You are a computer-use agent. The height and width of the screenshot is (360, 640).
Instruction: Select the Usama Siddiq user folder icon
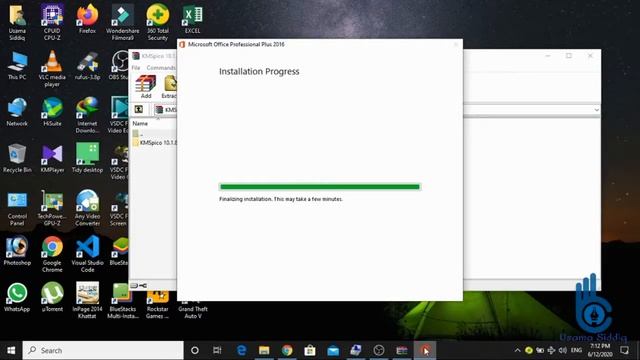17,22
